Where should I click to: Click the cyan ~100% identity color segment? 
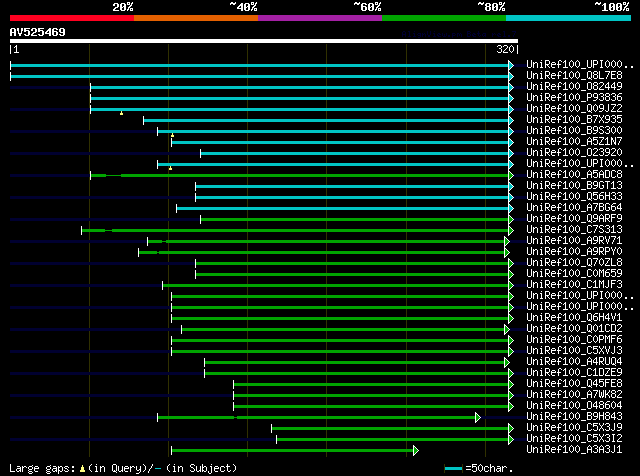(x=569, y=18)
